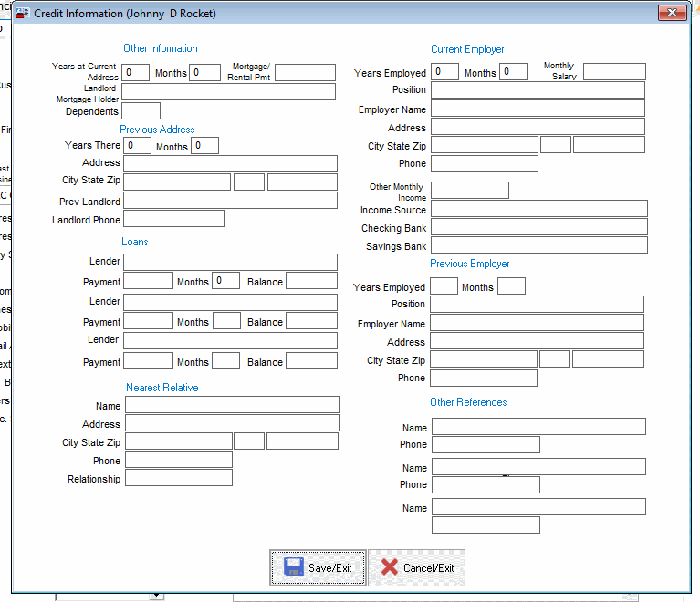
Task: Click the Savings Bank field
Action: click(540, 245)
